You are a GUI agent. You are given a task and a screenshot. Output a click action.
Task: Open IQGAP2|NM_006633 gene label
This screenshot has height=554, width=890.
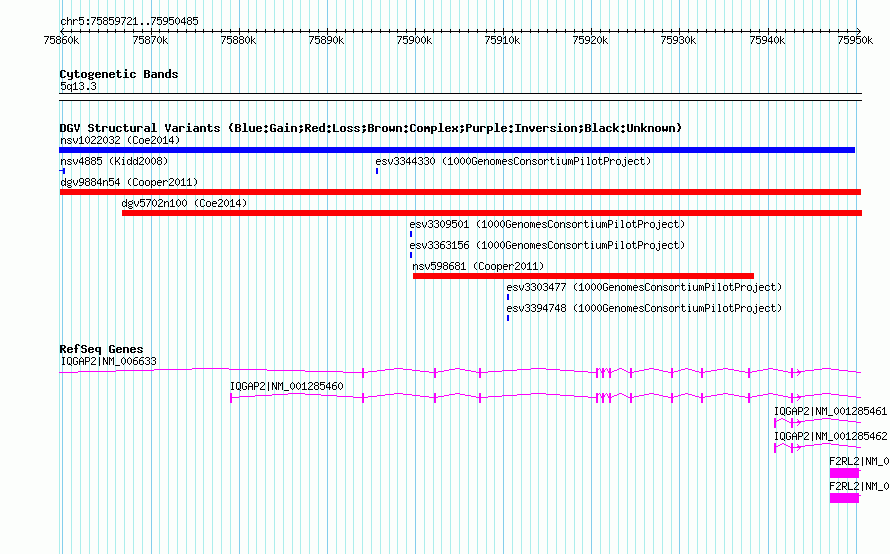click(108, 361)
